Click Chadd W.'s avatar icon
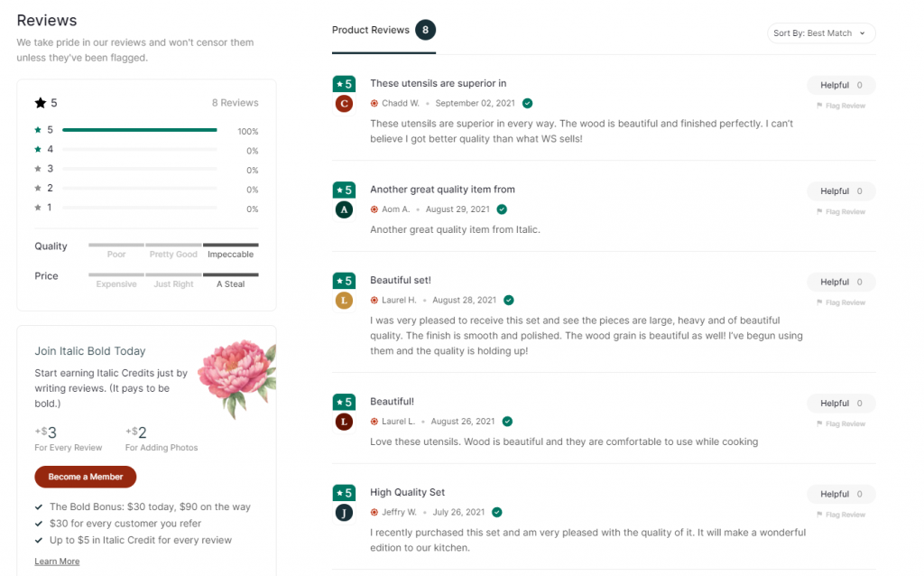 point(343,104)
